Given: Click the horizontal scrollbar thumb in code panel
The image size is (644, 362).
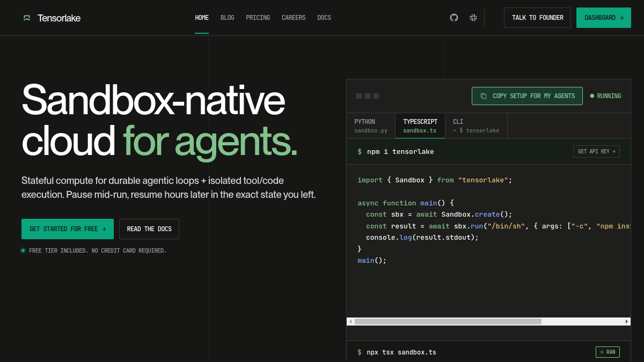Looking at the screenshot, I should [x=448, y=322].
